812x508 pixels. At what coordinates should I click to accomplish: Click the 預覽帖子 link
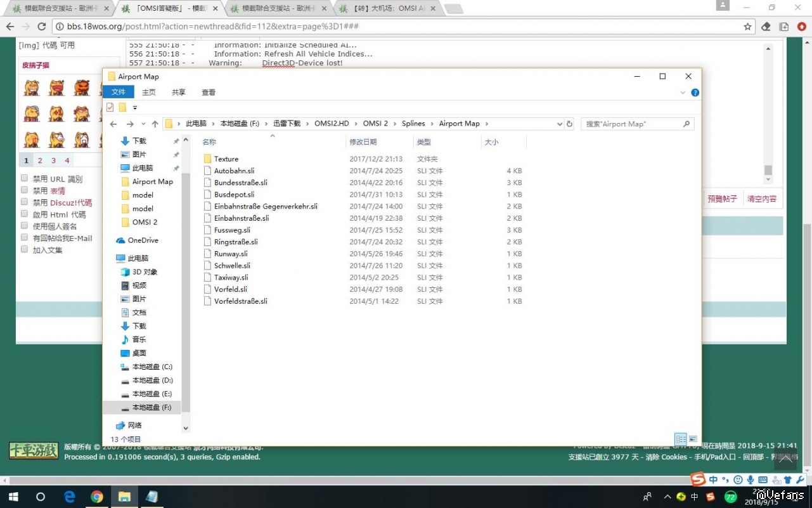click(x=722, y=199)
